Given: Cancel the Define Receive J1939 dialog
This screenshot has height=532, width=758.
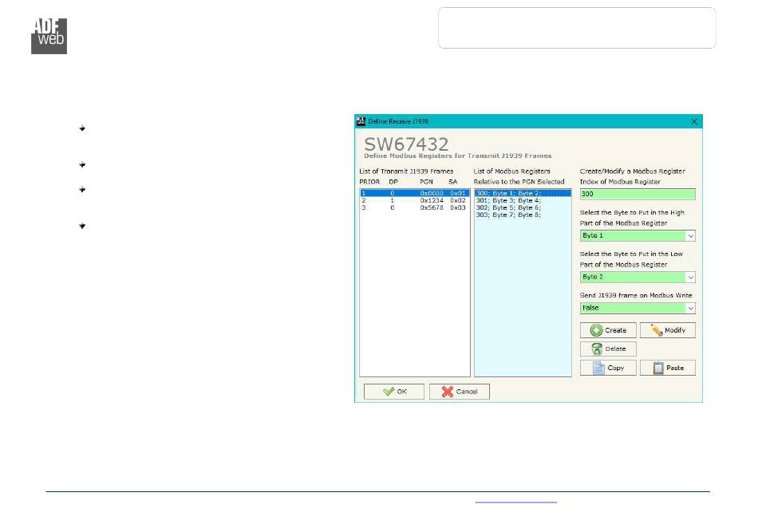Looking at the screenshot, I should point(460,392).
